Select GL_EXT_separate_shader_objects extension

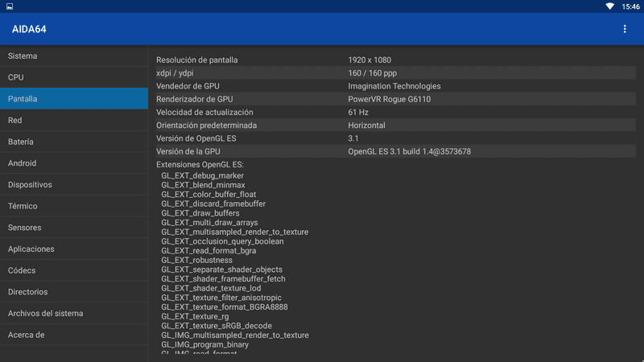click(222, 269)
